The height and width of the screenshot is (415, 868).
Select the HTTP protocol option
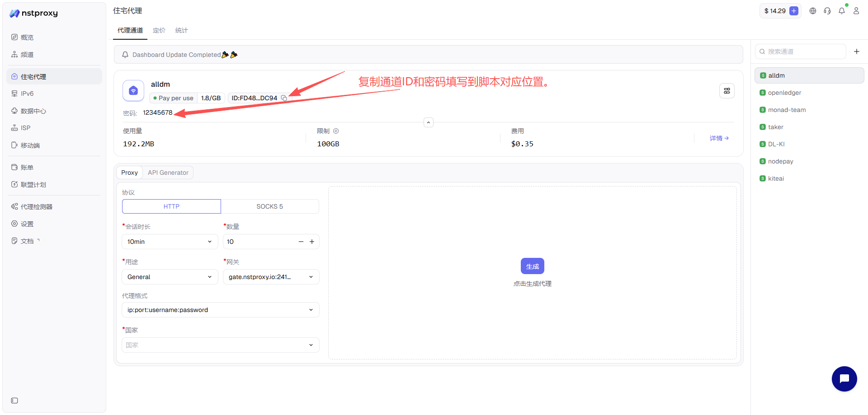point(171,206)
